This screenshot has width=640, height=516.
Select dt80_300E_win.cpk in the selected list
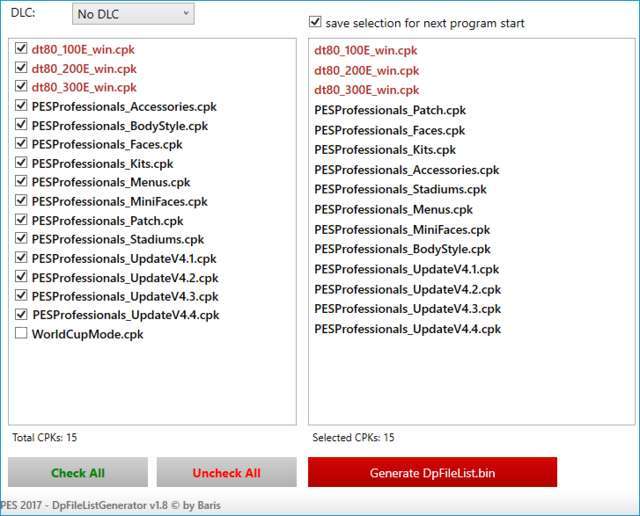[x=367, y=90]
